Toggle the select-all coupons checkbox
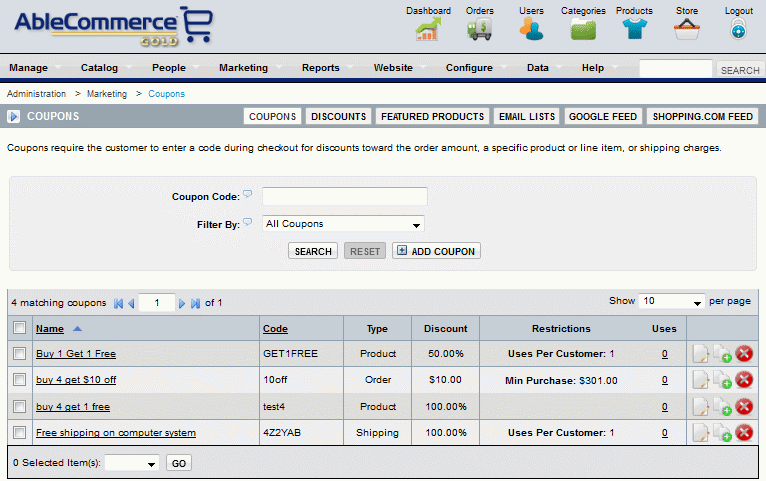 coord(20,328)
